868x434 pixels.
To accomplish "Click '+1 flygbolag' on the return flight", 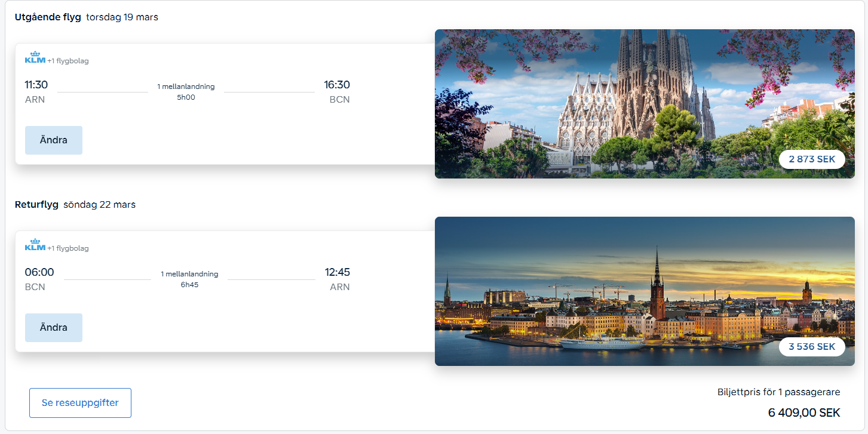I will tap(68, 248).
